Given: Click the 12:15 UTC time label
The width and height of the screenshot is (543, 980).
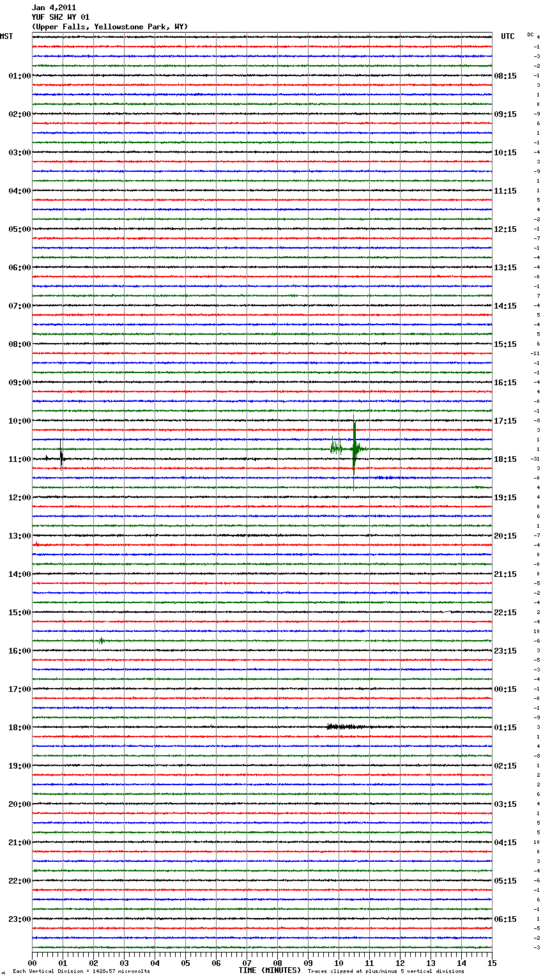Looking at the screenshot, I should (x=505, y=229).
